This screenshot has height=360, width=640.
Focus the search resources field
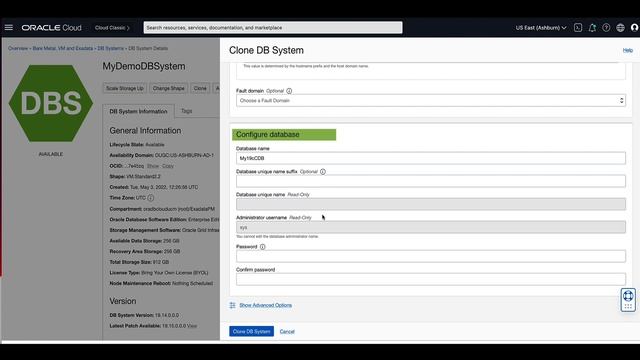[x=273, y=28]
